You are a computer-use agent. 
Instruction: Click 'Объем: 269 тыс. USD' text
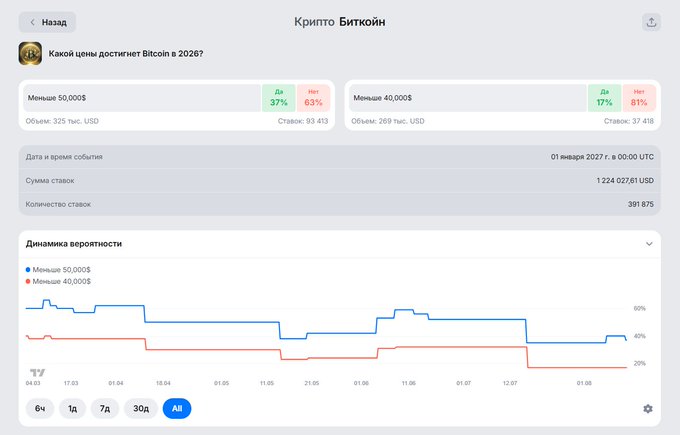click(388, 121)
